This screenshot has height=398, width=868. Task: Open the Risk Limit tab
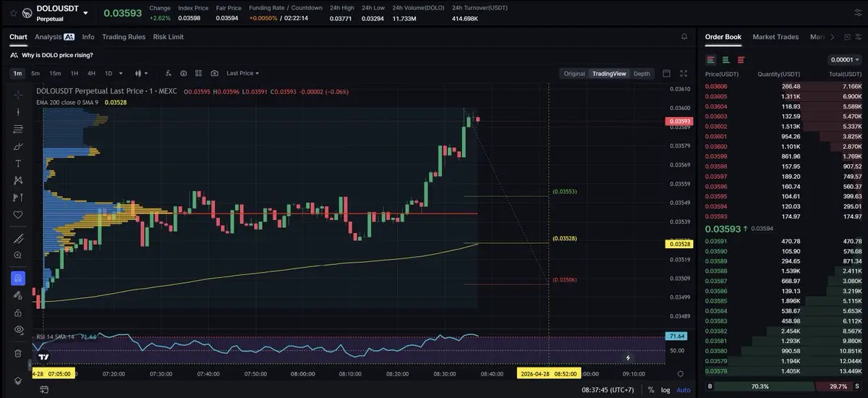pos(169,37)
